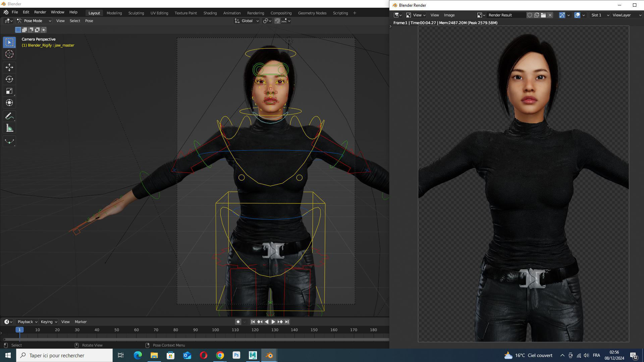
Task: Click the add workspace plus icon
Action: (x=355, y=13)
